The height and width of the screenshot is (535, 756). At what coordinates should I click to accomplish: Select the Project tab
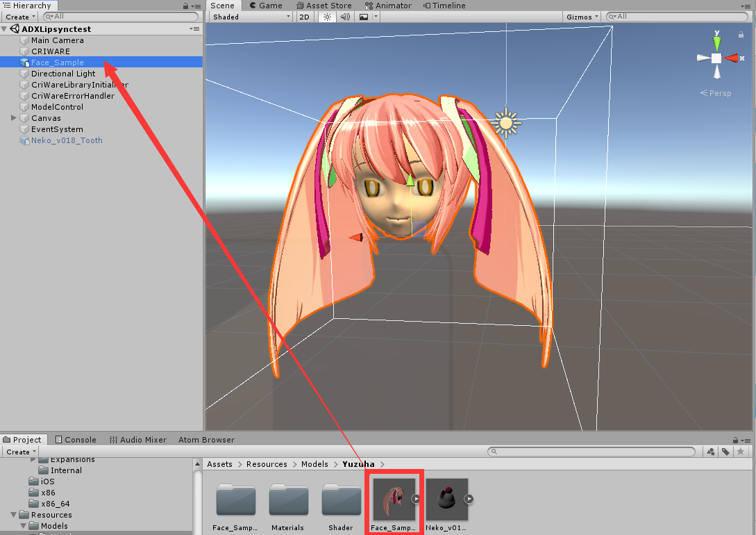click(x=23, y=440)
